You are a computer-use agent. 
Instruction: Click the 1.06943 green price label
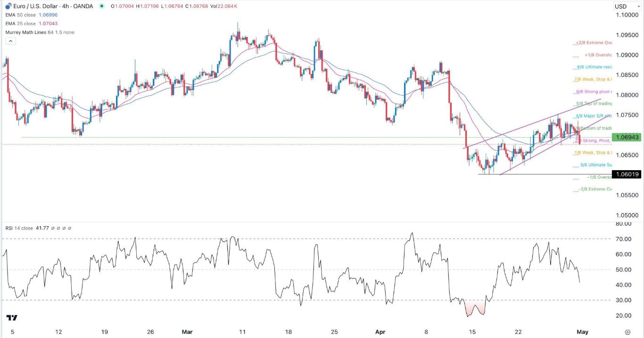coord(627,137)
